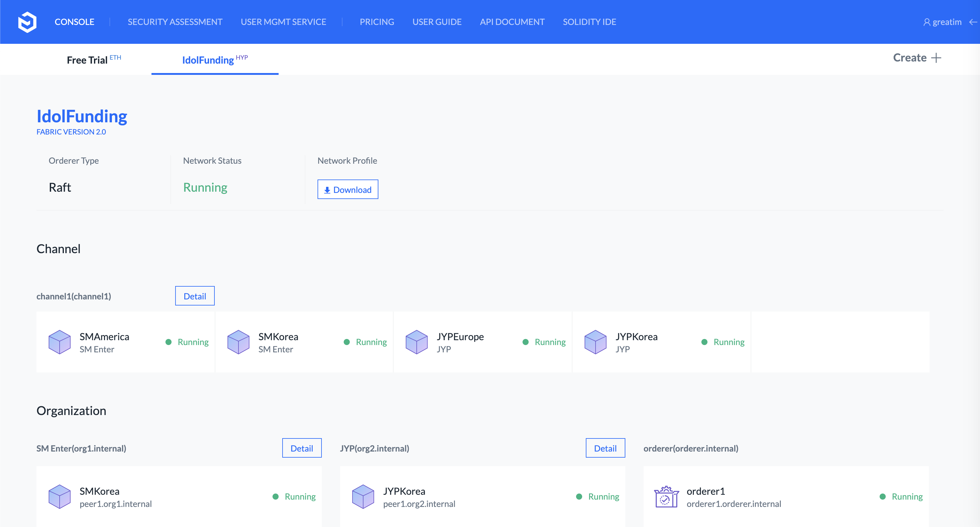Open the Security Assessment menu
Screen dimensions: 980x527
pyautogui.click(x=175, y=22)
